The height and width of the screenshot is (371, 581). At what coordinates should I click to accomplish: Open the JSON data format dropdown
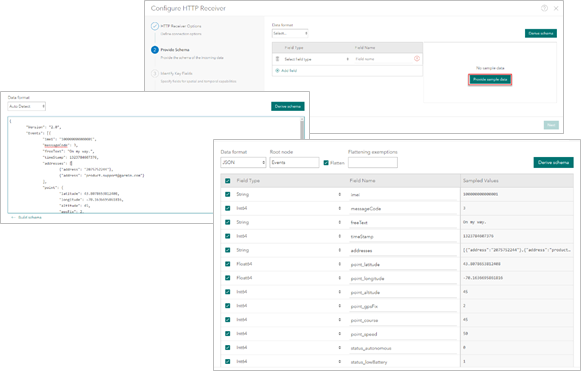[243, 162]
